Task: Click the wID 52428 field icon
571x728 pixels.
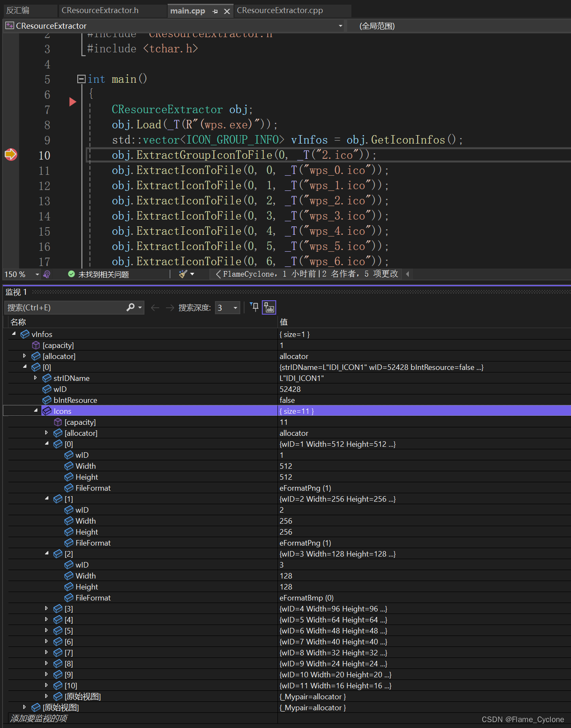Action: [47, 389]
